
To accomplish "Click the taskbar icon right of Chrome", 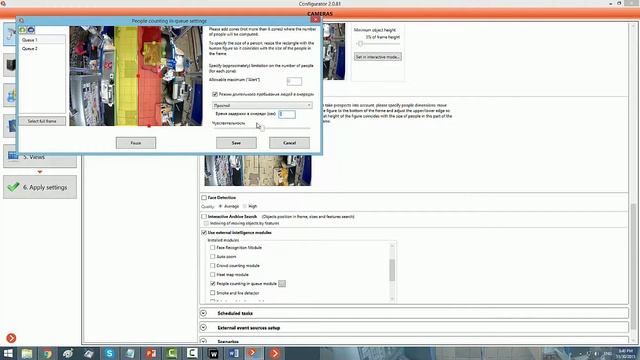I will [68, 353].
